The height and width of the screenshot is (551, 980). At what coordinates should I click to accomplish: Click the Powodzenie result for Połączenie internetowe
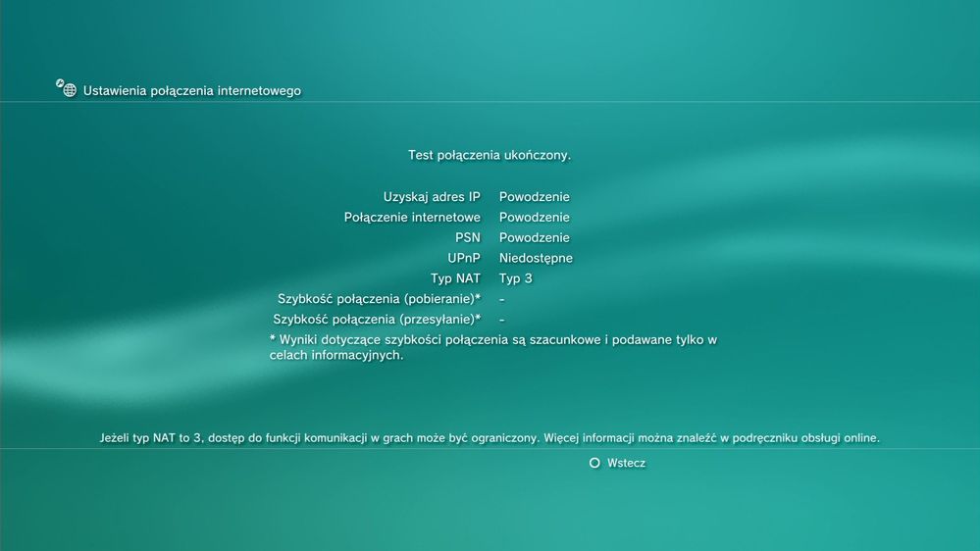point(535,218)
